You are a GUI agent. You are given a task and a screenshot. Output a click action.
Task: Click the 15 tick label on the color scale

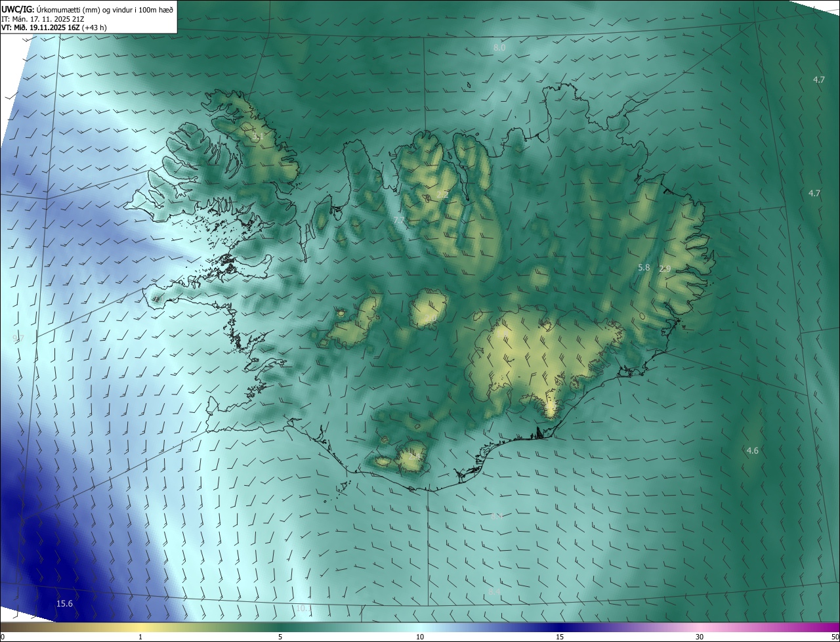coord(560,637)
